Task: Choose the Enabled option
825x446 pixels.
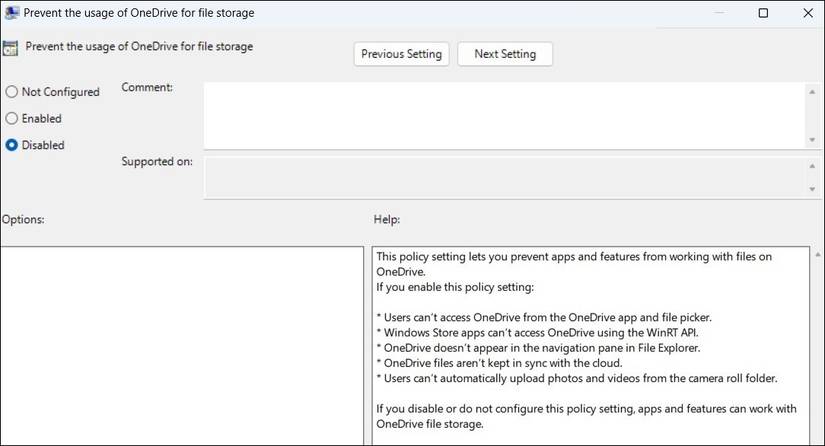Action: (x=12, y=118)
